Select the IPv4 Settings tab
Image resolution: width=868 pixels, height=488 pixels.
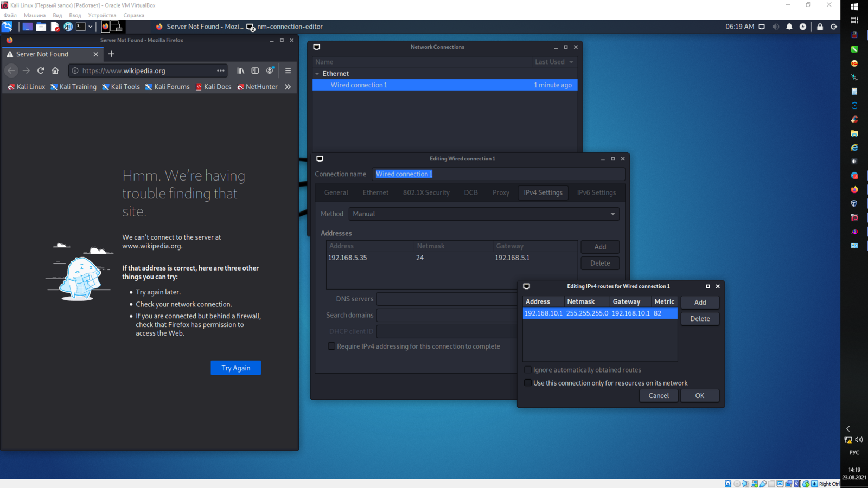pos(543,192)
